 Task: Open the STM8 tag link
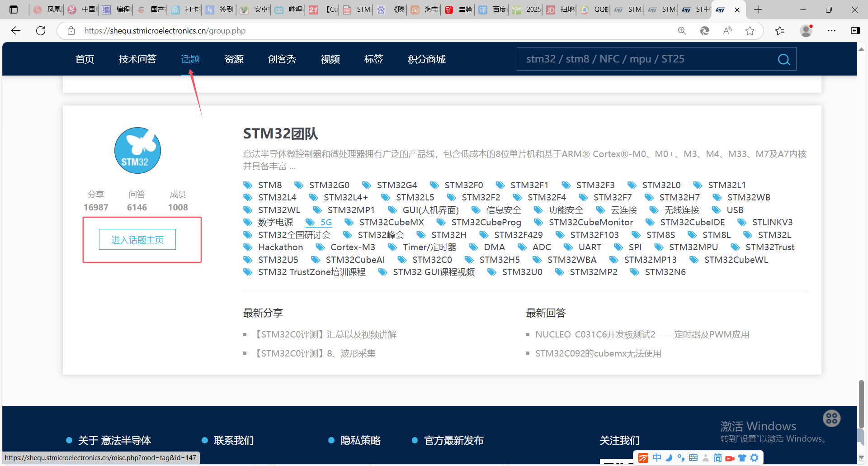pos(270,185)
